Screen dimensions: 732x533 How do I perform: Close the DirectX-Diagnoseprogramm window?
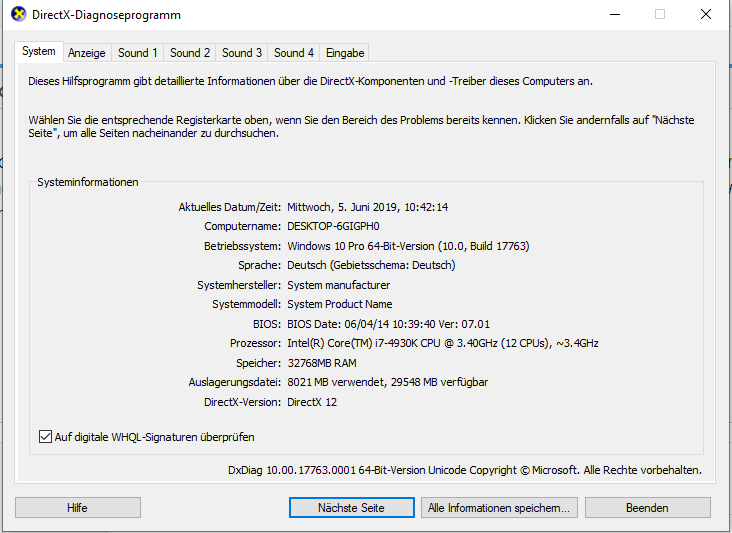706,15
